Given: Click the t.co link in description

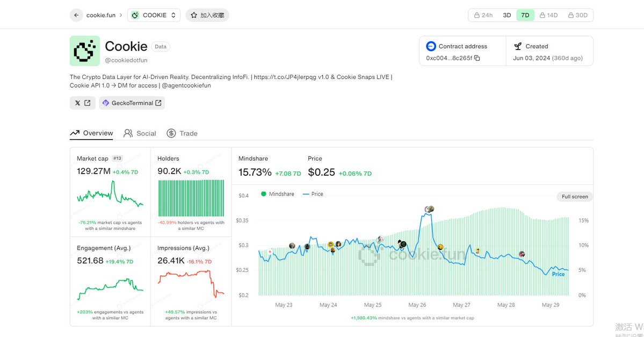Looking at the screenshot, I should point(285,77).
